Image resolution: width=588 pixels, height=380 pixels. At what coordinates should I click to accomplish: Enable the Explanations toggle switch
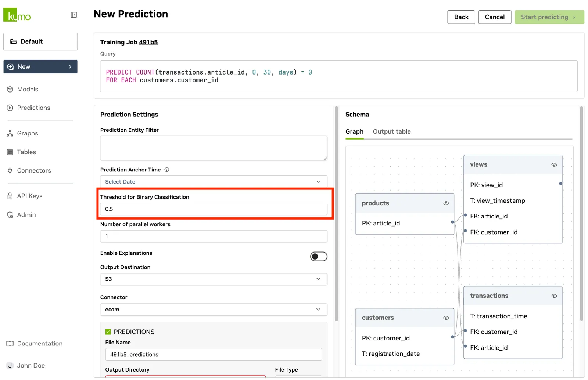319,256
